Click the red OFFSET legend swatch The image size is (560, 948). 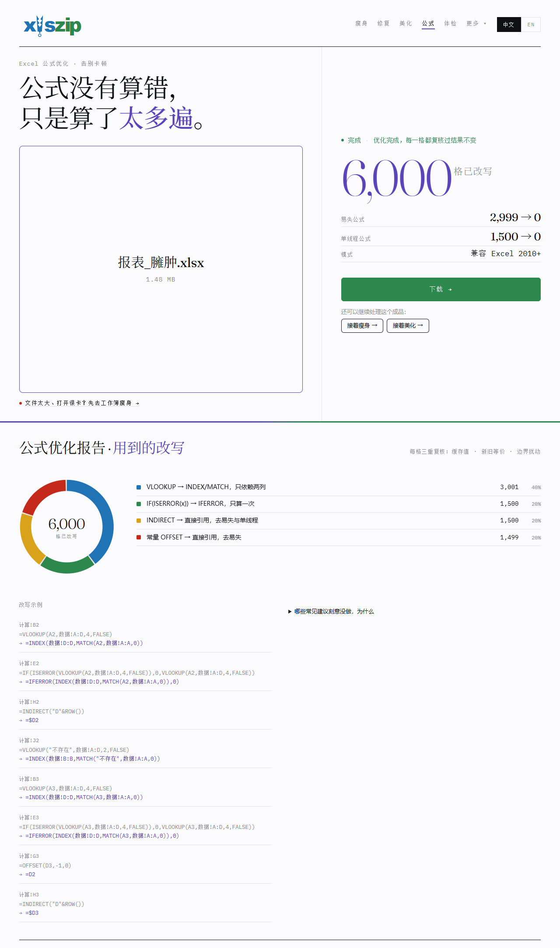tap(139, 537)
